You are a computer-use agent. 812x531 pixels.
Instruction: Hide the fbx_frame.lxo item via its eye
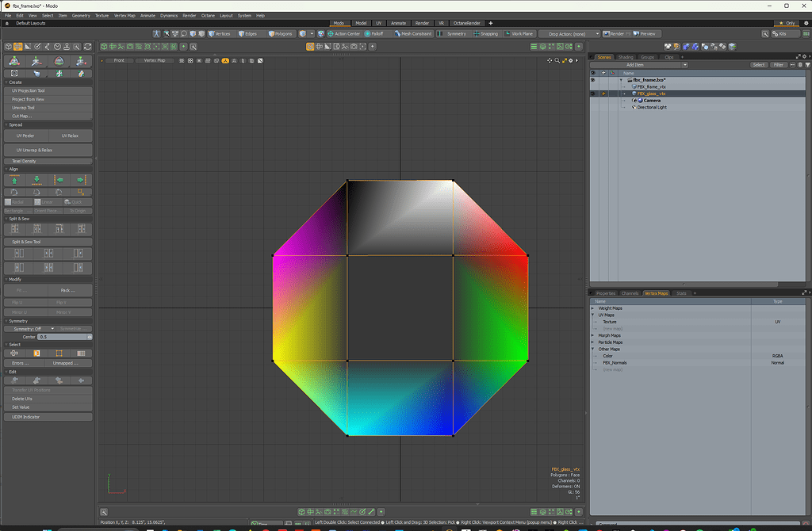coord(592,79)
